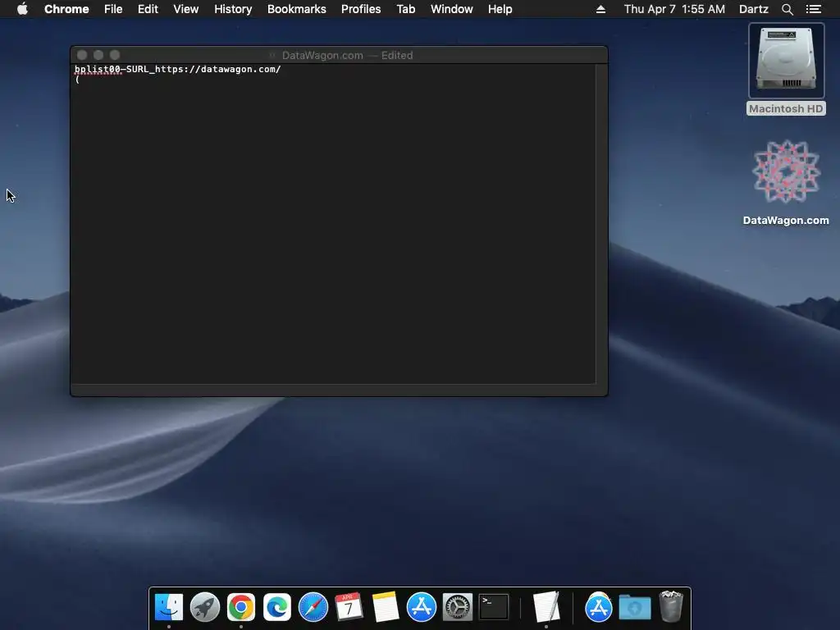Open the Apple menu

pos(22,9)
